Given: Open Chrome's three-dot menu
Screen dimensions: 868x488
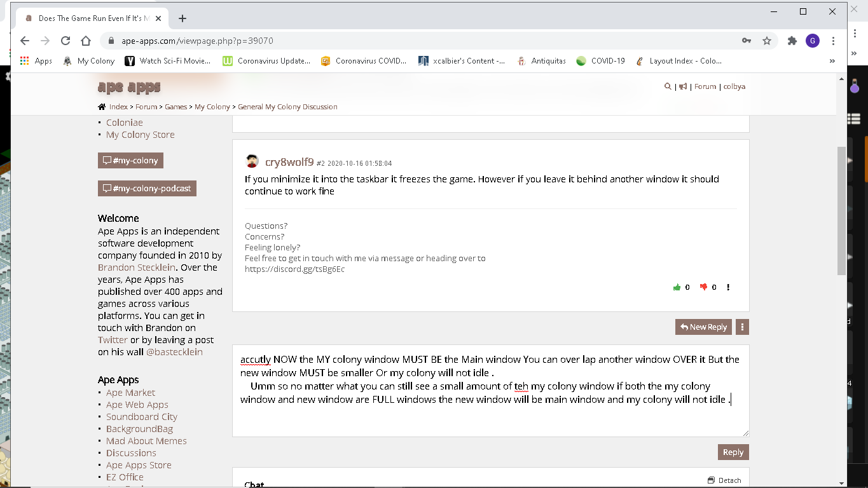Looking at the screenshot, I should [x=834, y=41].
